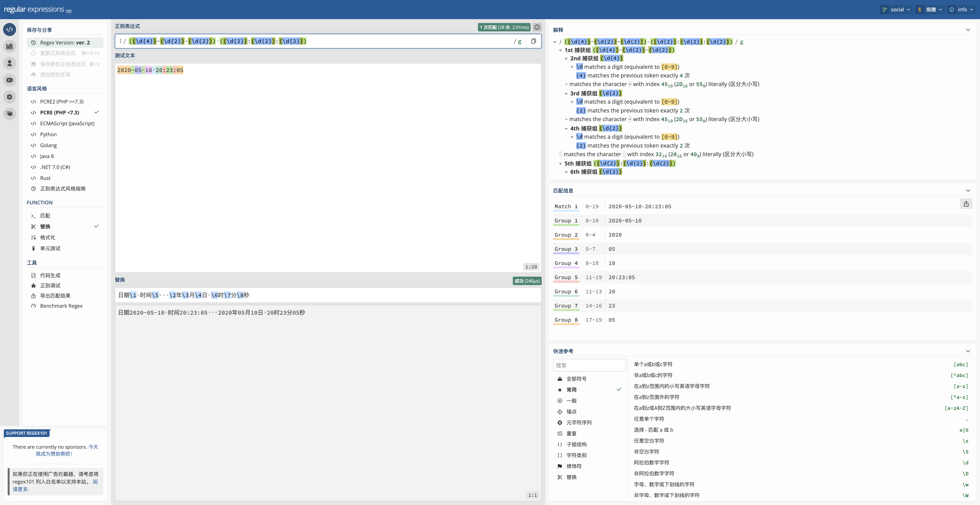Open Benchmark Regex tool

tap(61, 306)
